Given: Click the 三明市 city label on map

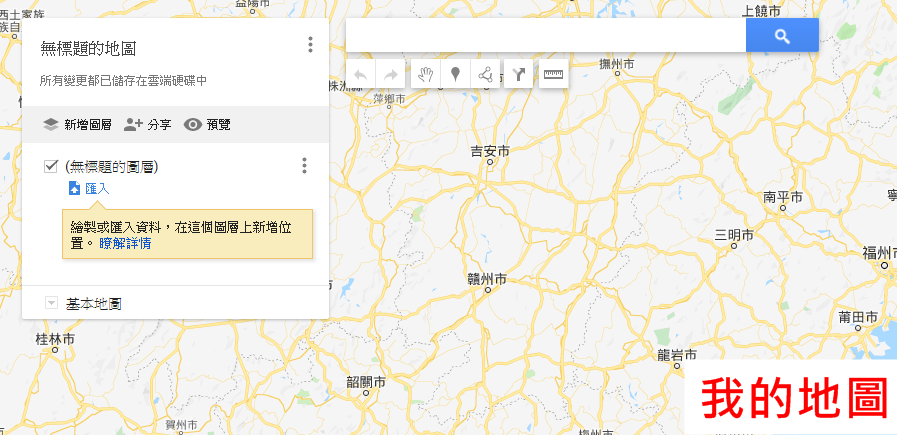Looking at the screenshot, I should pyautogui.click(x=735, y=235).
